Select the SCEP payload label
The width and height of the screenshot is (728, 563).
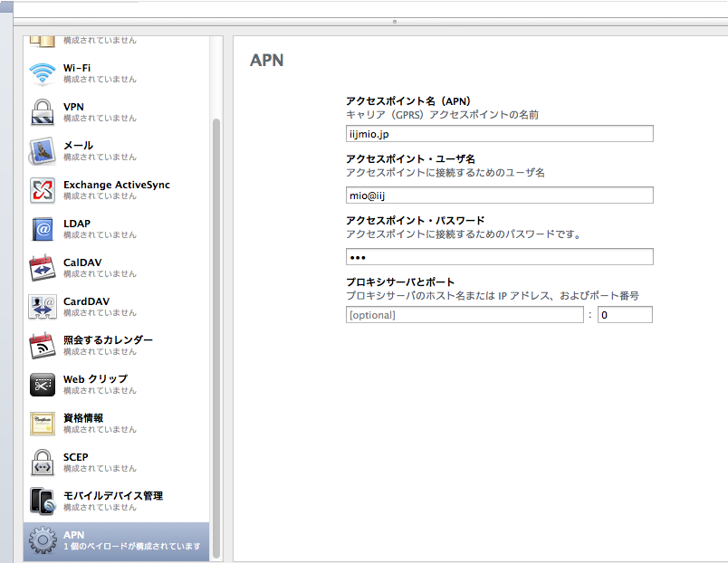(76, 457)
